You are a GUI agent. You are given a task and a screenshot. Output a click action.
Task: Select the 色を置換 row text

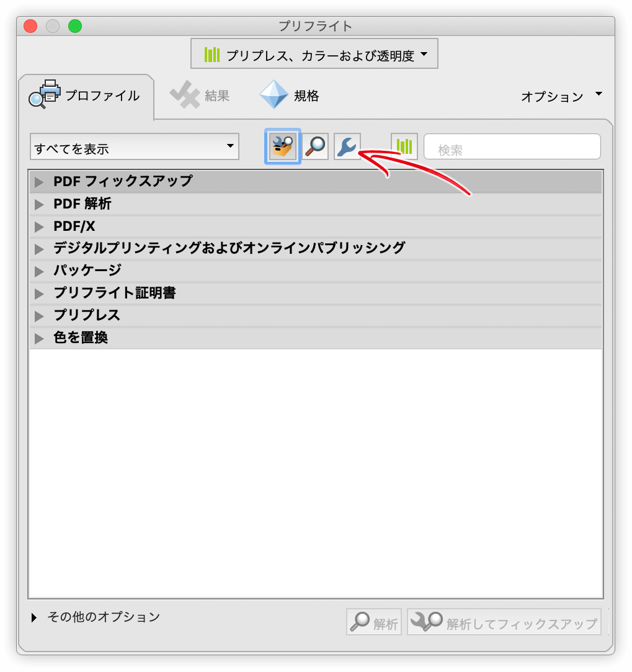tap(81, 338)
